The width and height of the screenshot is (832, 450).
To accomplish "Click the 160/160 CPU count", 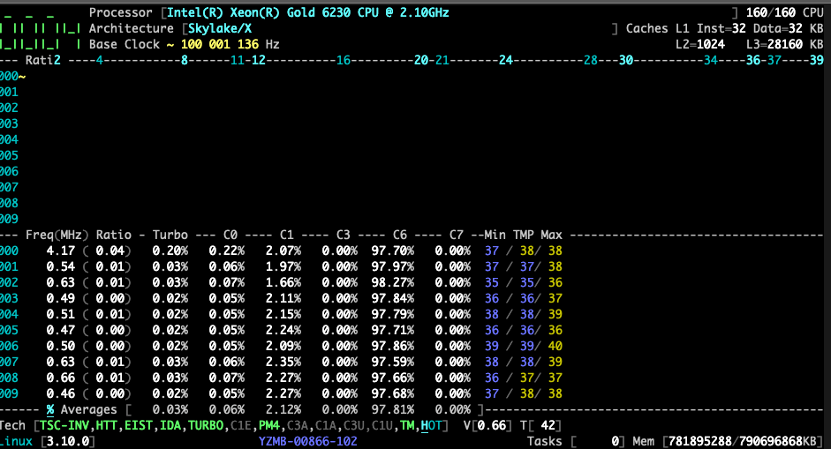I will [x=784, y=13].
